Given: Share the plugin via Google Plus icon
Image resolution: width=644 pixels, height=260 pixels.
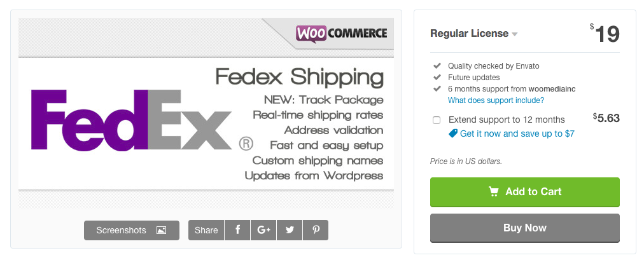Looking at the screenshot, I should point(263,230).
